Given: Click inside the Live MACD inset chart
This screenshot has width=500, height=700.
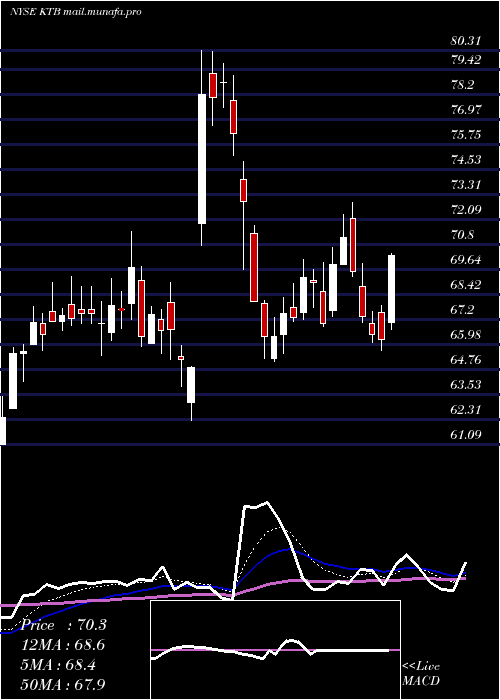Looking at the screenshot, I should [275, 650].
